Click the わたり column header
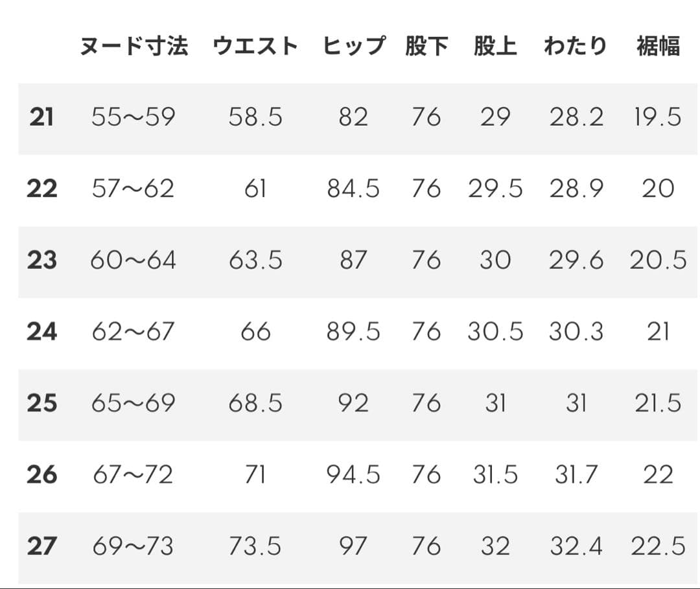Viewport: 700px width, 589px height. point(576,47)
